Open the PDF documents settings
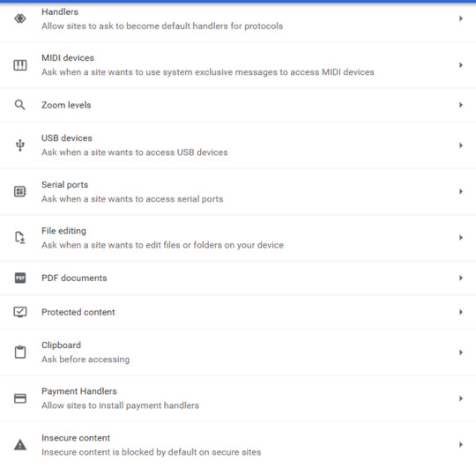Viewport: 476px width, 475px height. point(238,278)
